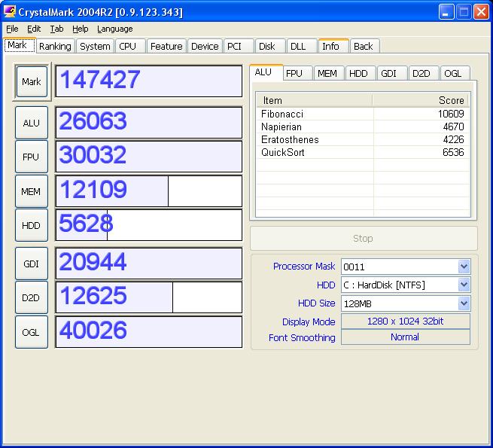Start the FPU benchmark test
The height and width of the screenshot is (448, 493).
[32, 157]
